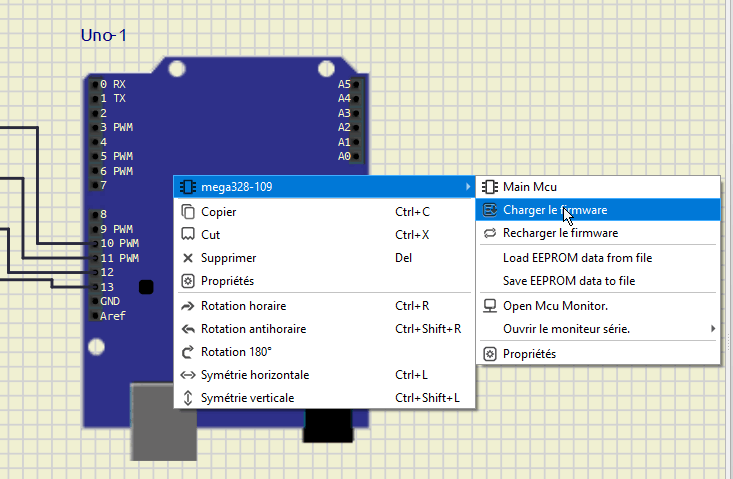
Task: Choose Cut in the context menu
Action: (324, 235)
